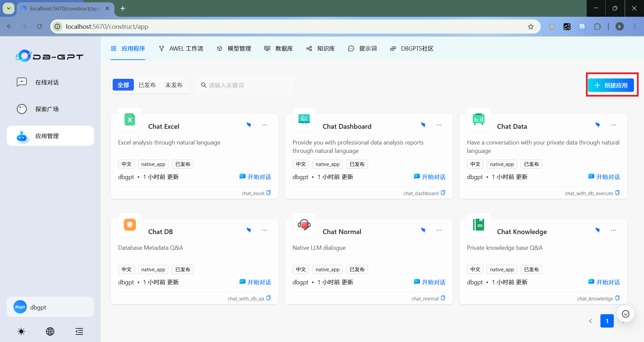Start conversation with Chat DB via 开始对话

click(x=255, y=282)
